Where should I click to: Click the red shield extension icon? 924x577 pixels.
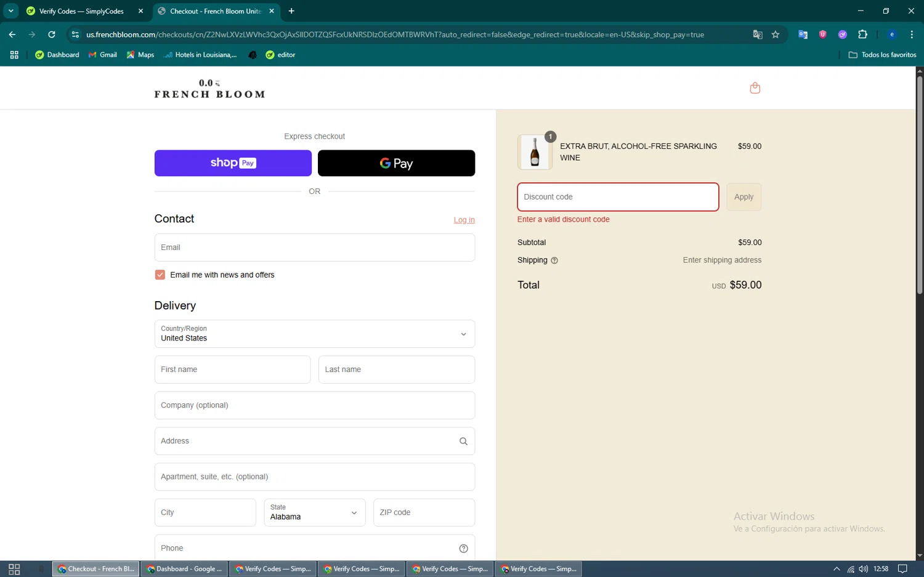pyautogui.click(x=822, y=34)
